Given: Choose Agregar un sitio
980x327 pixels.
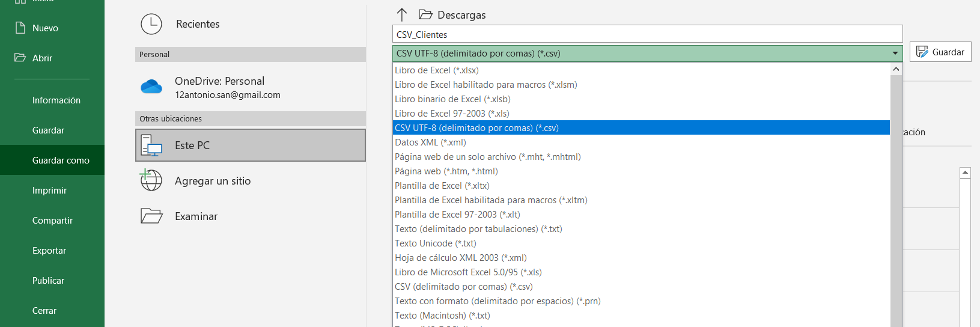Looking at the screenshot, I should tap(251, 181).
